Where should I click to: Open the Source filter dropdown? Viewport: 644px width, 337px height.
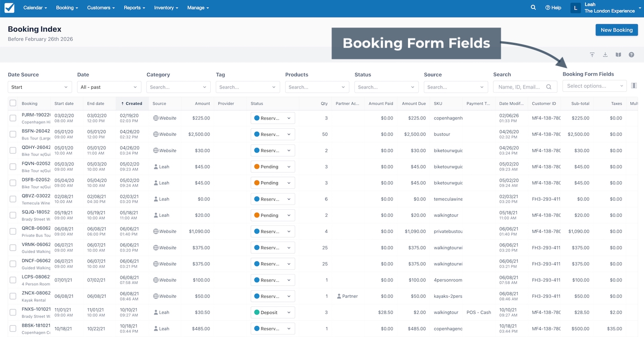(x=456, y=87)
